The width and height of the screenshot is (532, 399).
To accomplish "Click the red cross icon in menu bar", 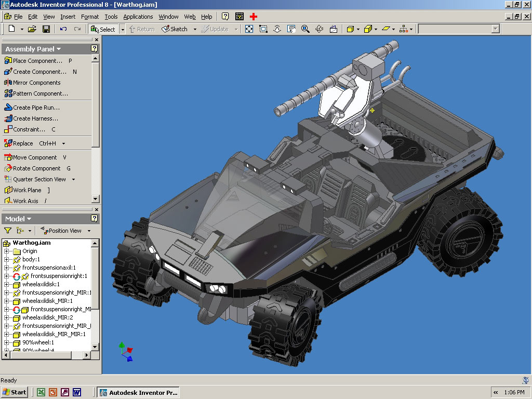I will [254, 16].
